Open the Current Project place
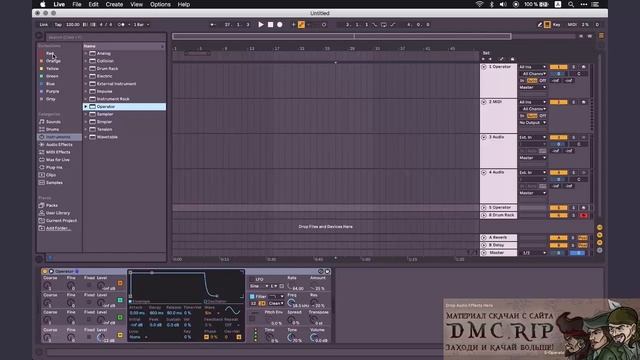The width and height of the screenshot is (640, 360). (x=61, y=220)
